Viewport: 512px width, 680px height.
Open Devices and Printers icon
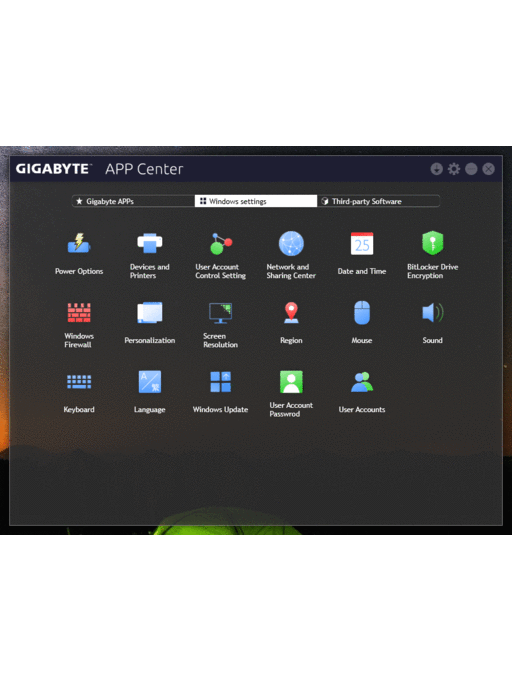[x=150, y=243]
